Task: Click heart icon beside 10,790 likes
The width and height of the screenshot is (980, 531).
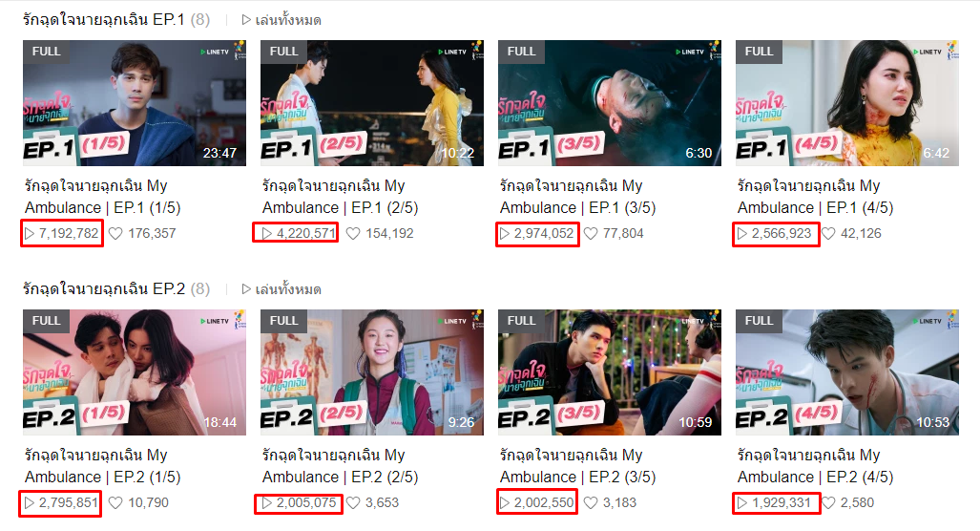Action: tap(115, 503)
